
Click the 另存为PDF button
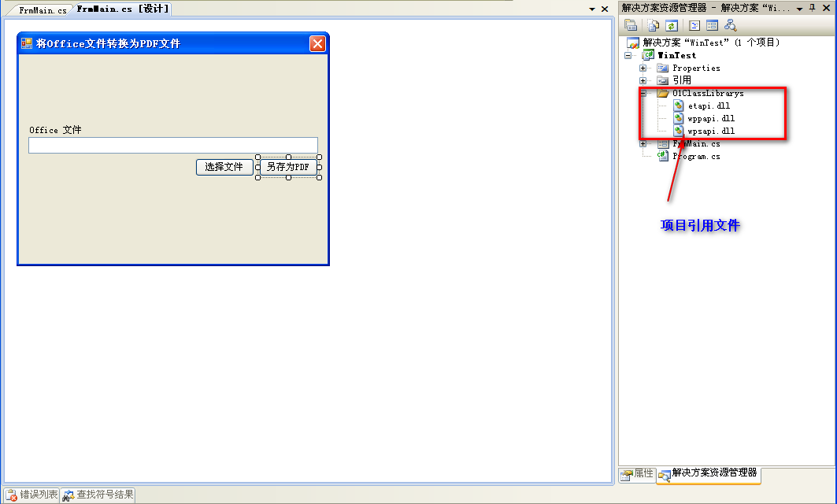point(288,167)
